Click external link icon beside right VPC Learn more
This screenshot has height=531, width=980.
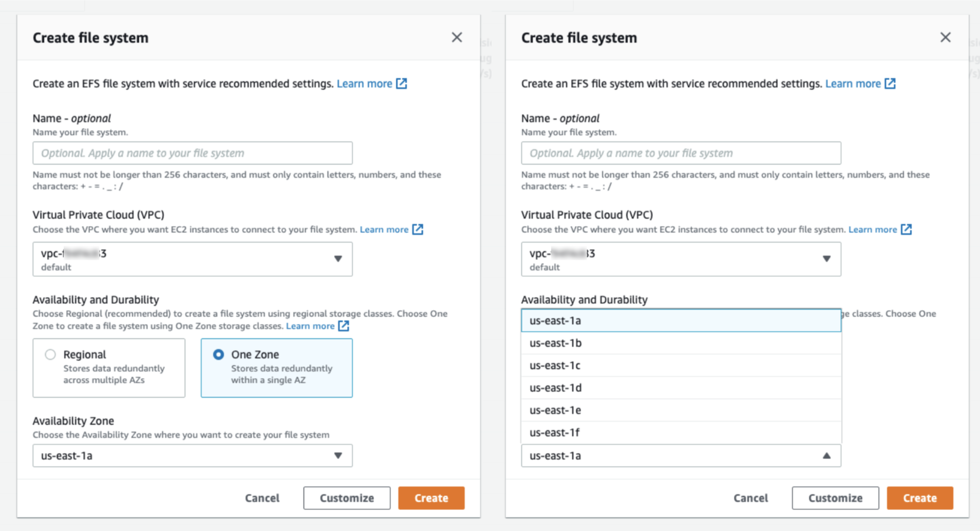pyautogui.click(x=906, y=229)
